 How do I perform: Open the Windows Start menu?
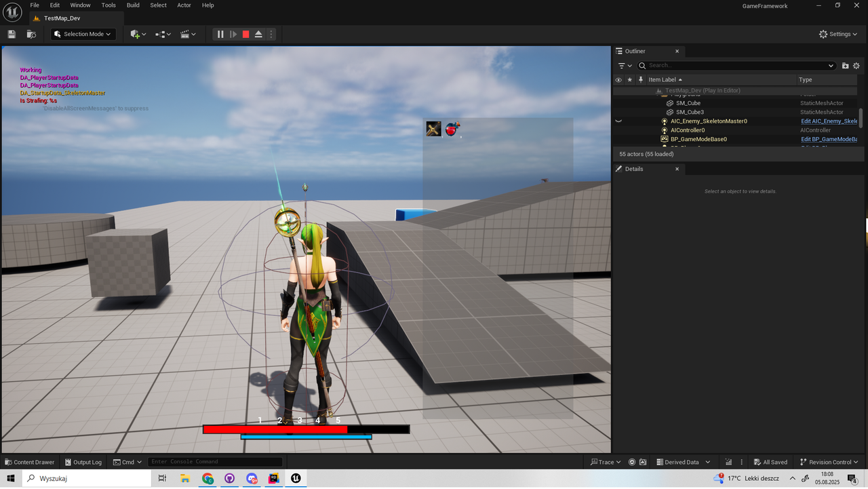pyautogui.click(x=11, y=479)
